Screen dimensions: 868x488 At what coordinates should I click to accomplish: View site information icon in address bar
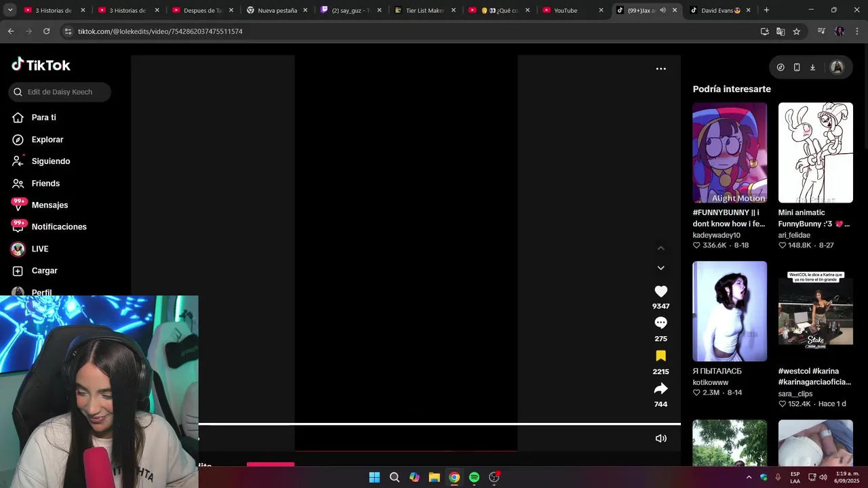point(66,31)
